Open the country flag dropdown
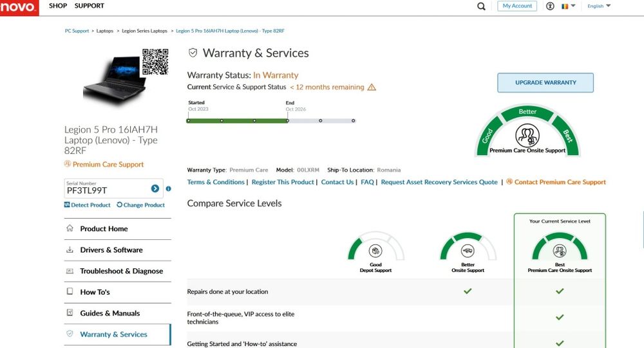Image resolution: width=644 pixels, height=348 pixels. point(567,6)
